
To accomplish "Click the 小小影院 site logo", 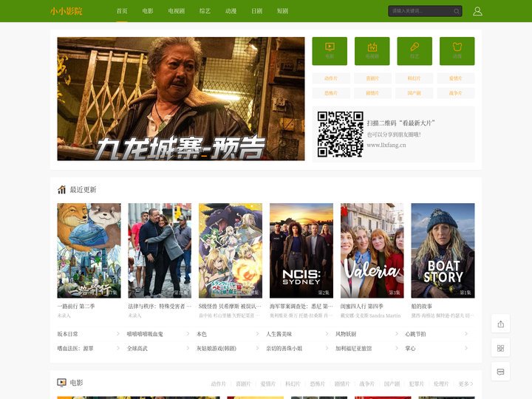I will click(x=66, y=11).
